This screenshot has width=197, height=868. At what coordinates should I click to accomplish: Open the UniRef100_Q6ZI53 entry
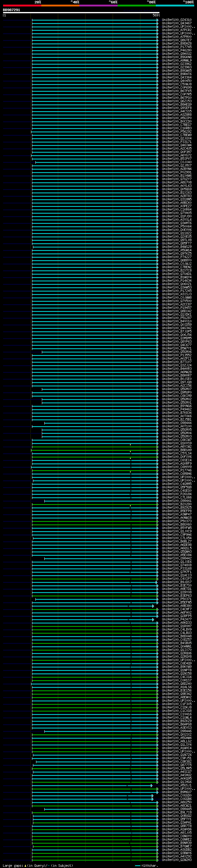pos(177,101)
